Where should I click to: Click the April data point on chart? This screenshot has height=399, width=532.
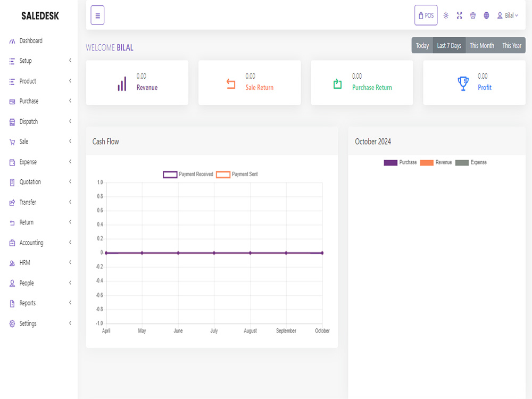(106, 253)
